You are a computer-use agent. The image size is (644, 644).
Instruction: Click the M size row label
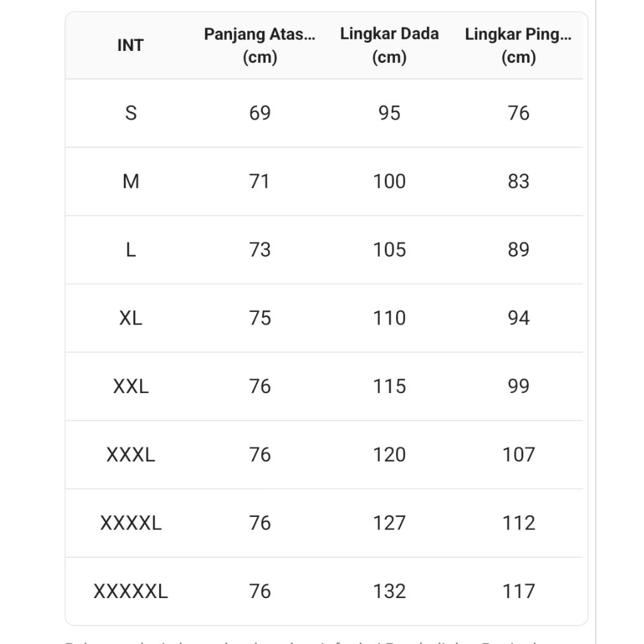point(131,182)
